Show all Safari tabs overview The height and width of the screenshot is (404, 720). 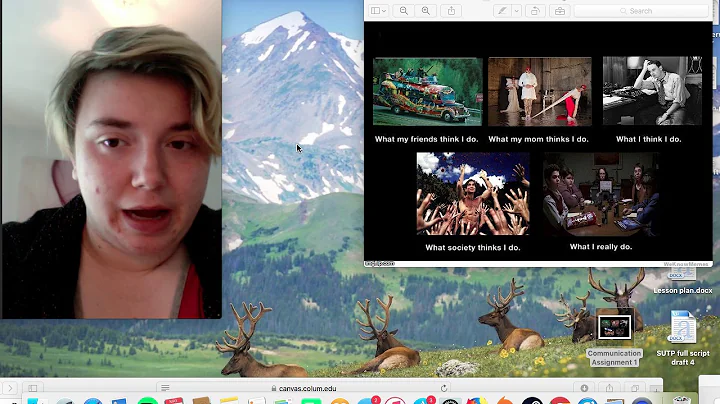click(635, 388)
